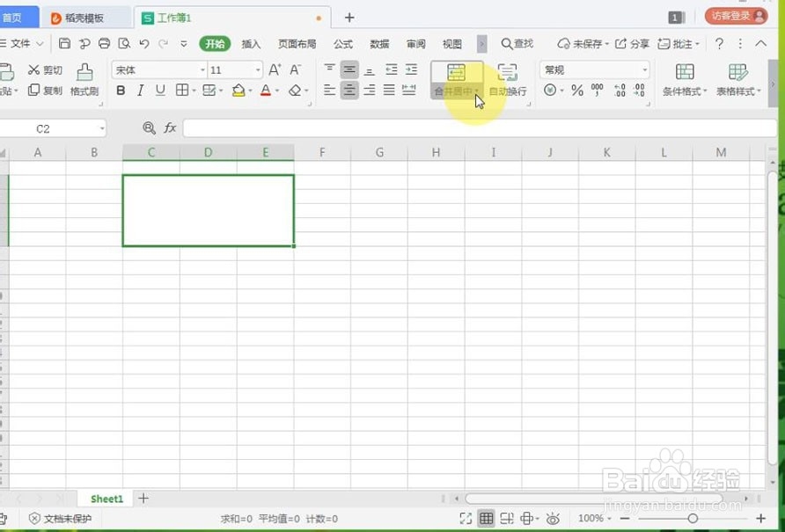The height and width of the screenshot is (532, 785).
Task: Open 未保存 cloud save dropdown
Action: [583, 44]
